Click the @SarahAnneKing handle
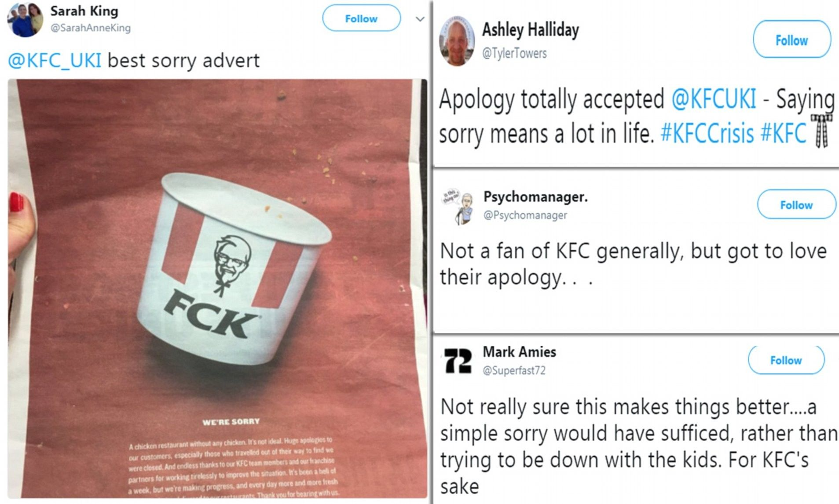This screenshot has width=839, height=504. [91, 28]
